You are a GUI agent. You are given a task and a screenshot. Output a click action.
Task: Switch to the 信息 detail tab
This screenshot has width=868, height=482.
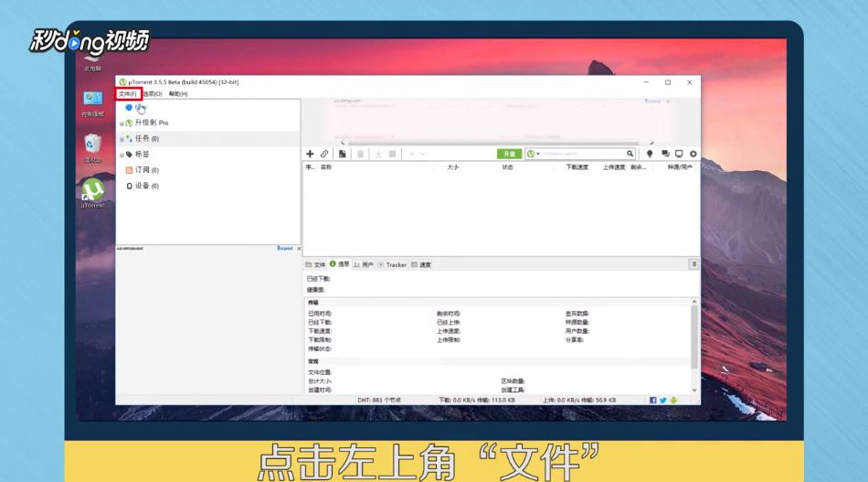[339, 264]
